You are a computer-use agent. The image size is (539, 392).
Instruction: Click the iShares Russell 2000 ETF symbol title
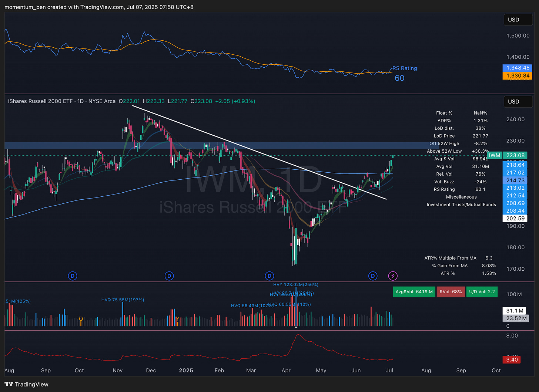[x=40, y=101]
